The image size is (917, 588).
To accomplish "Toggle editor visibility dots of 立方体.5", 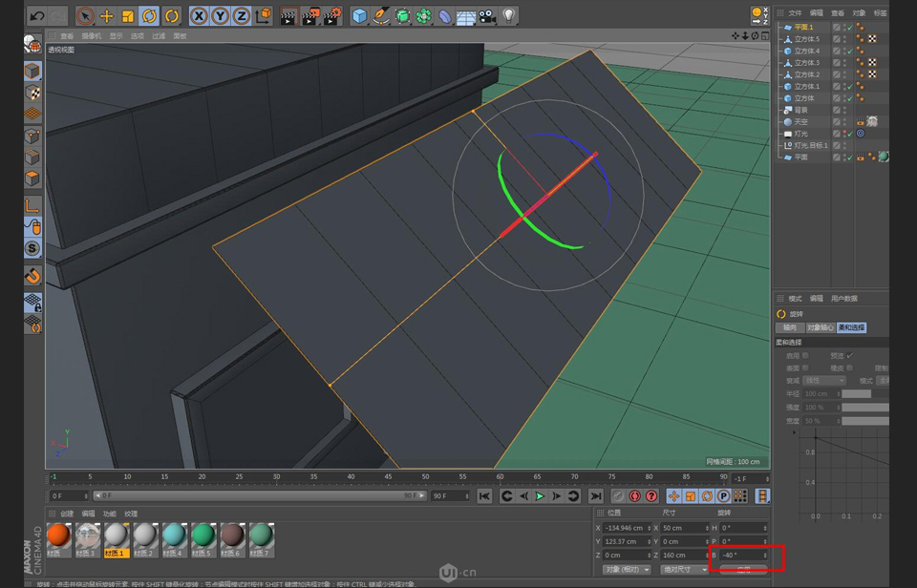I will click(x=842, y=40).
